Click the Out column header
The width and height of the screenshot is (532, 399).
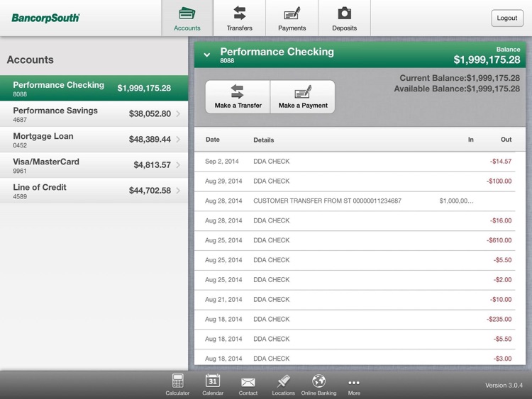pyautogui.click(x=506, y=140)
